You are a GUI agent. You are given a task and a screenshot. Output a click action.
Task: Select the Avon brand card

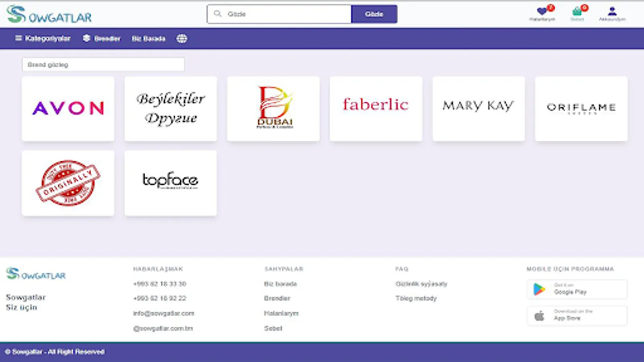click(x=68, y=109)
